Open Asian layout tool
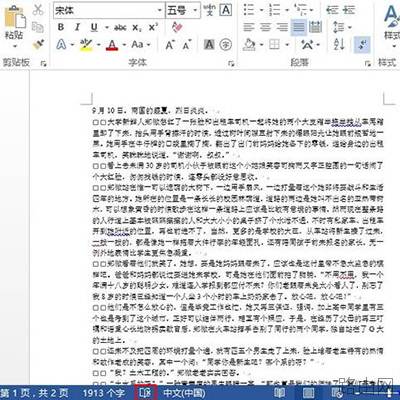Viewport: 400px width, 400px height. pyautogui.click(x=307, y=44)
